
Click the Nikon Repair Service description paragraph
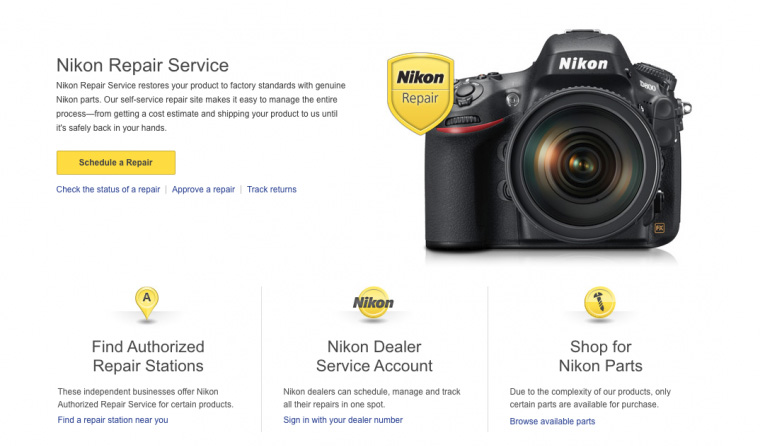click(201, 107)
